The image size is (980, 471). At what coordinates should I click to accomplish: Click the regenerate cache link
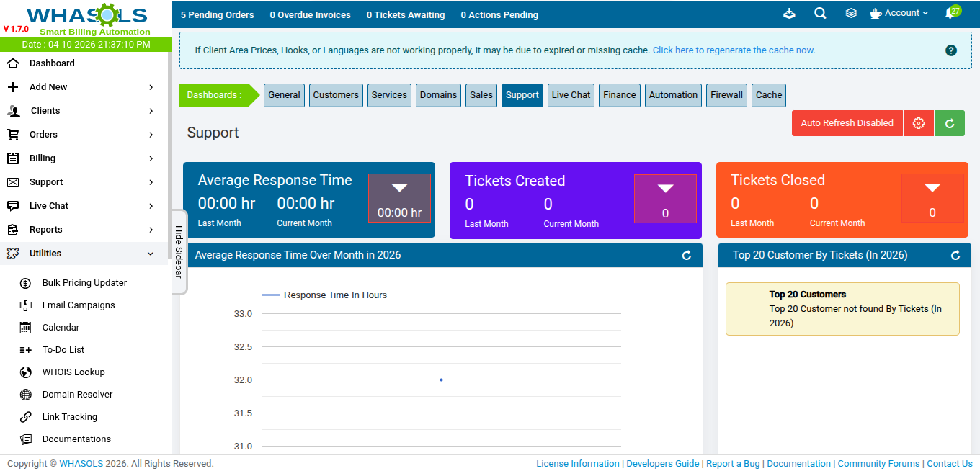[734, 50]
